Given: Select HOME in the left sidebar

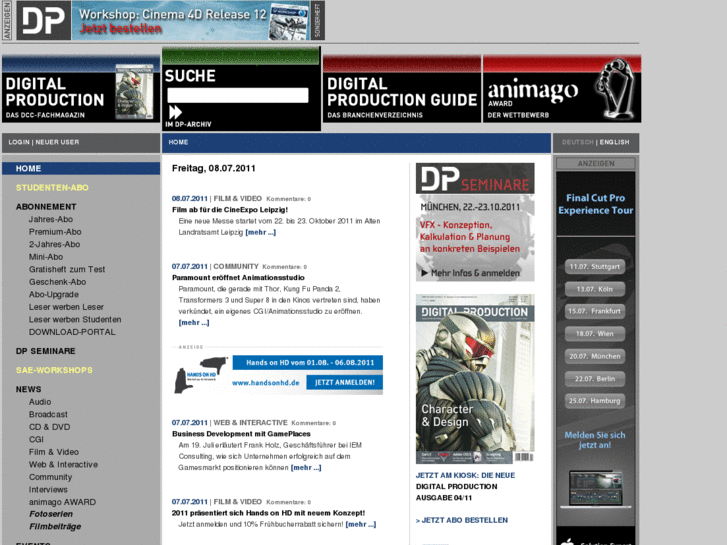Looking at the screenshot, I should (x=28, y=168).
